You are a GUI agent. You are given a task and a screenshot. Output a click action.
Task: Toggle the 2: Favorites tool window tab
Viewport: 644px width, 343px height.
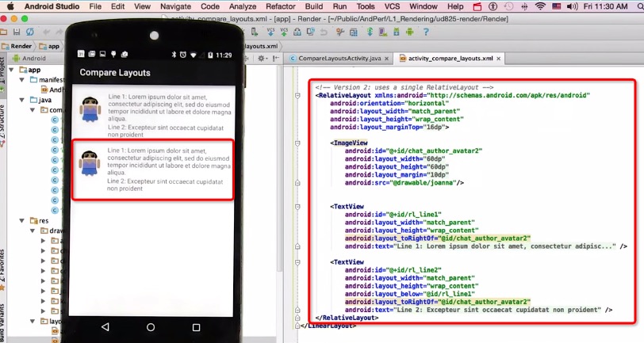[x=2, y=271]
